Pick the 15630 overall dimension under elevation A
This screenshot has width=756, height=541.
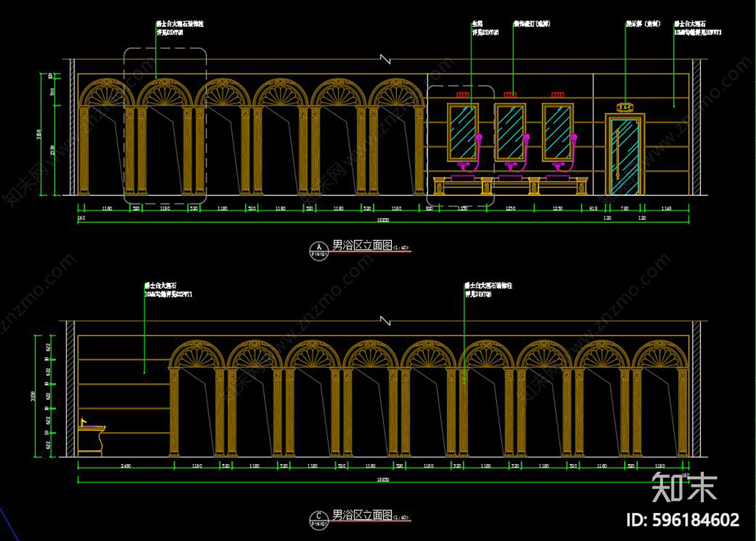(383, 220)
